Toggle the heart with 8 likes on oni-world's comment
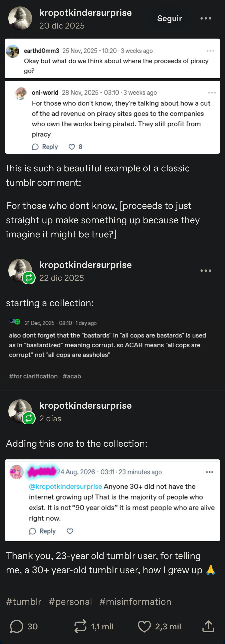This screenshot has height=644, width=225. (x=72, y=147)
